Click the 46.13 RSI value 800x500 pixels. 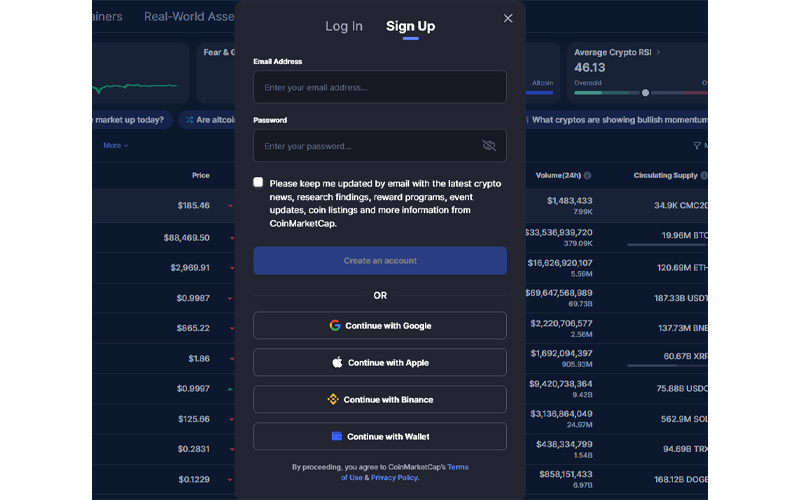[x=589, y=68]
